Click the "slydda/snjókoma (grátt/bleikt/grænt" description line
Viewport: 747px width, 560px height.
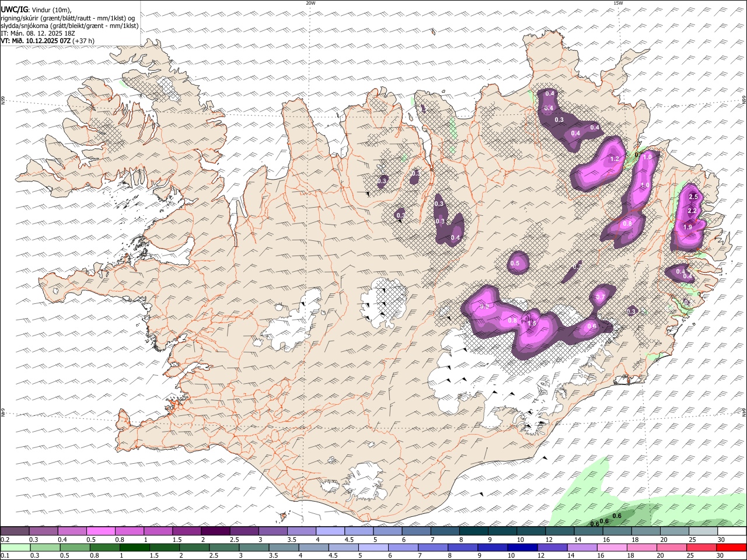click(69, 26)
